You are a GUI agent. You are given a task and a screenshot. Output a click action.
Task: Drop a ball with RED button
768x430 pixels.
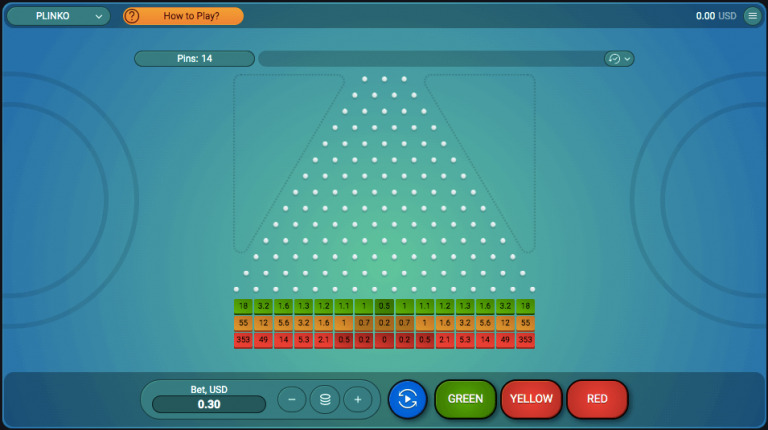pyautogui.click(x=597, y=399)
